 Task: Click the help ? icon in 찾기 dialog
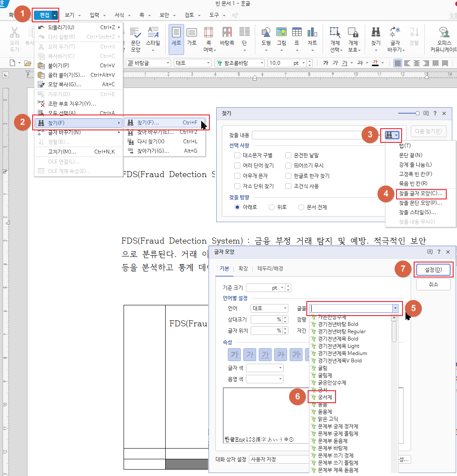[x=435, y=113]
